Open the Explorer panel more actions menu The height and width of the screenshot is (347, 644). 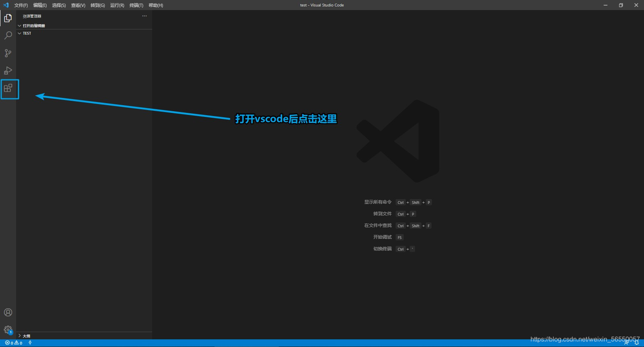click(x=144, y=16)
